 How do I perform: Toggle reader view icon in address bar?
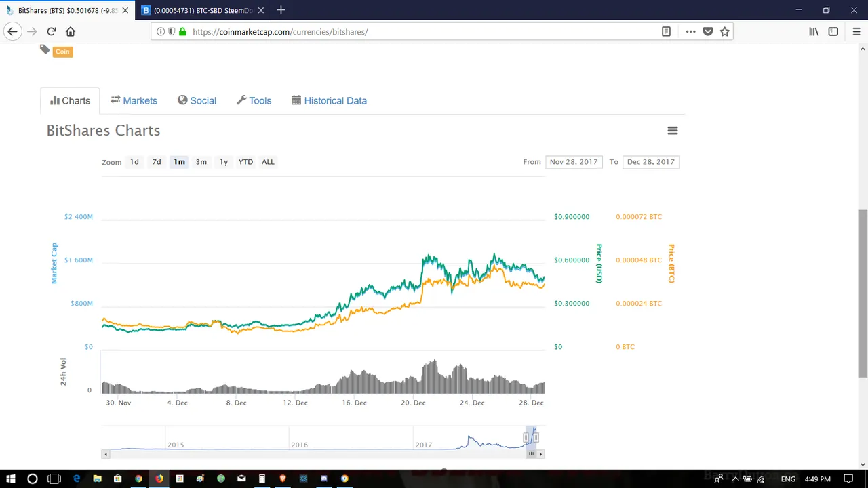tap(666, 31)
